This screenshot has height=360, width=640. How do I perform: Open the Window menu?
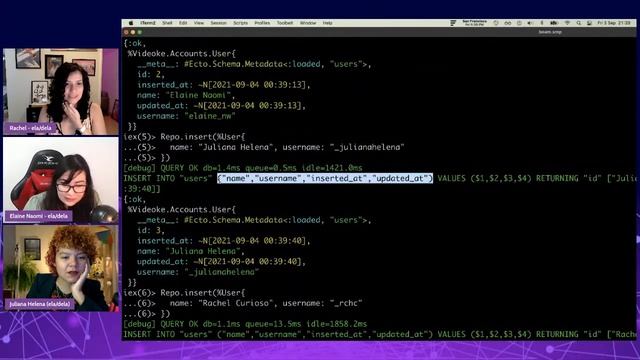(x=308, y=23)
